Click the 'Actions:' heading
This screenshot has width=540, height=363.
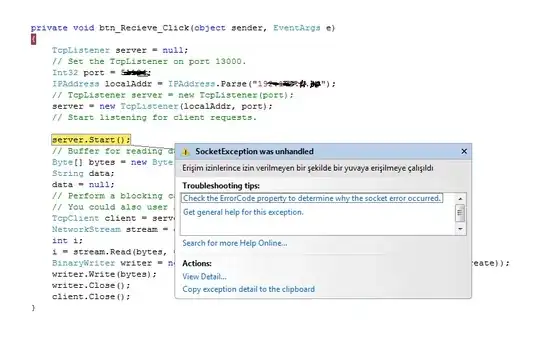[x=197, y=263]
